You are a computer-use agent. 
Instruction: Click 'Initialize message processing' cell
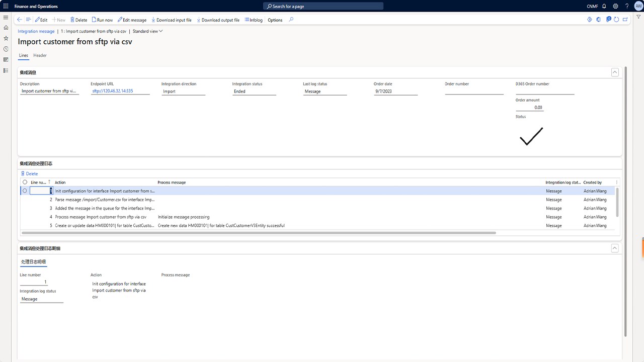pos(184,217)
